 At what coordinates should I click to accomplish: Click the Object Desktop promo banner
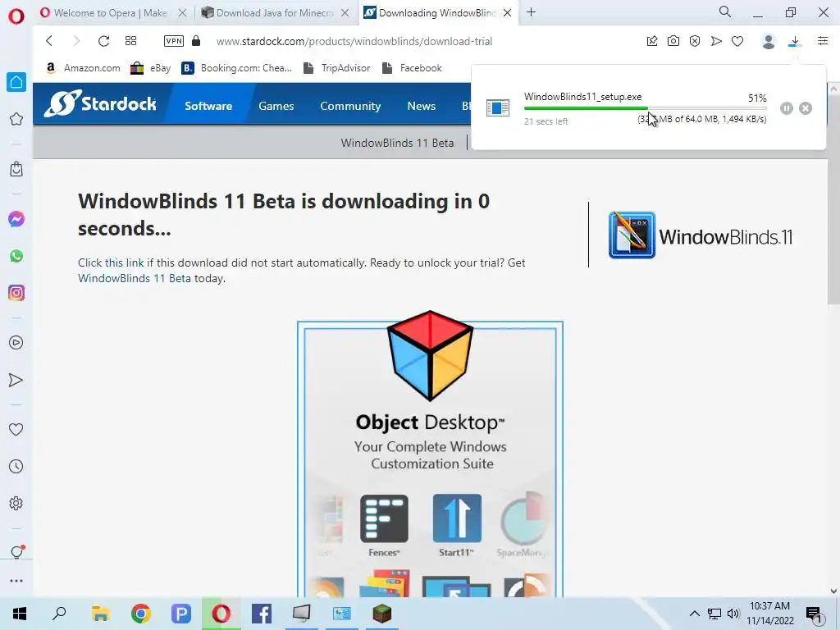click(430, 455)
